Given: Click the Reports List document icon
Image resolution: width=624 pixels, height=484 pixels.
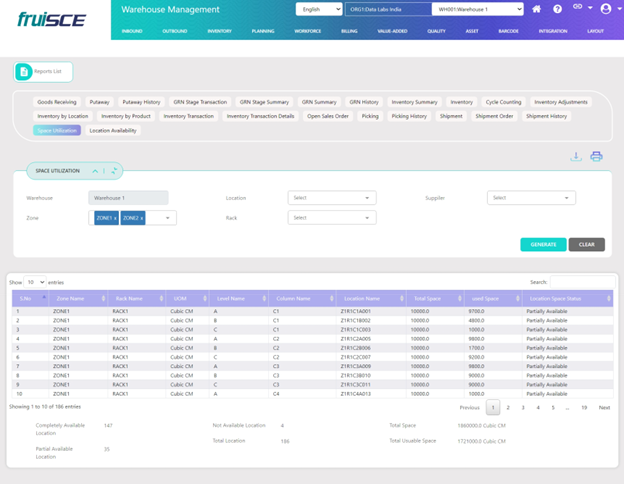Looking at the screenshot, I should 24,72.
